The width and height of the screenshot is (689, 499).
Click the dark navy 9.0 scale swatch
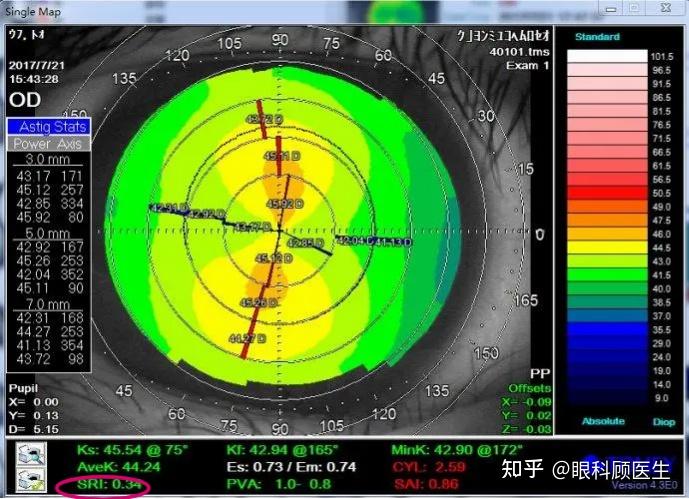coord(607,398)
